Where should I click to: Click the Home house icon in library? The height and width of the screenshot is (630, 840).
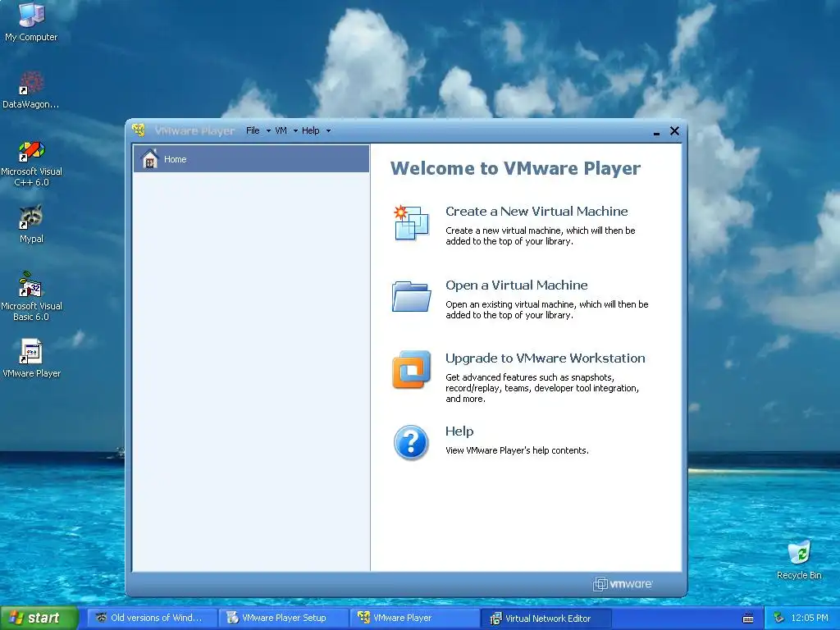150,158
